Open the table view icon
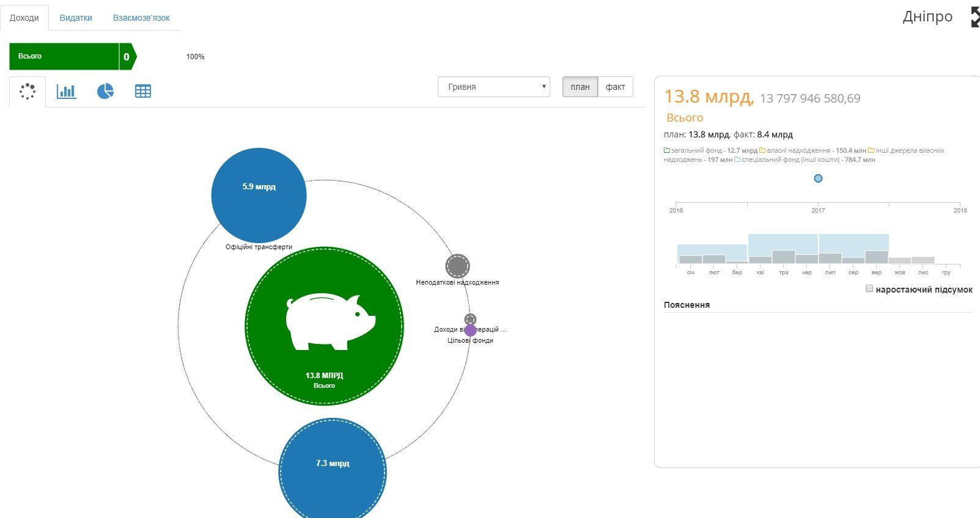The image size is (980, 518). pos(143,92)
